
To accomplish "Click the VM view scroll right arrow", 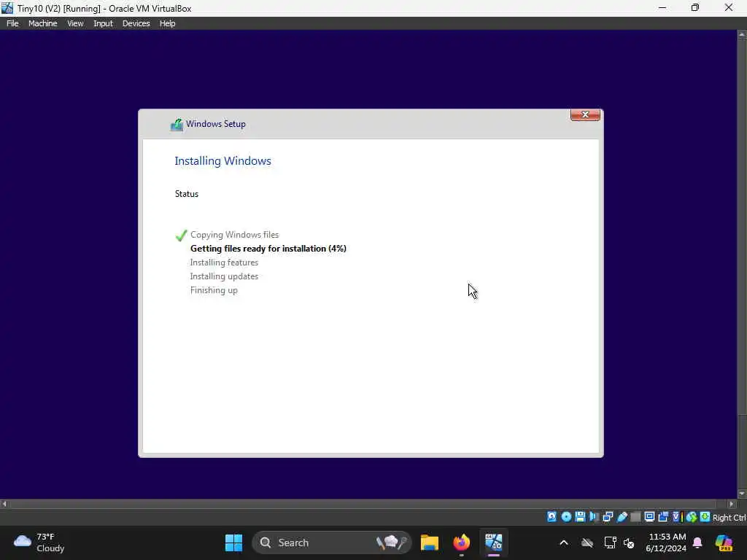I will pyautogui.click(x=732, y=504).
